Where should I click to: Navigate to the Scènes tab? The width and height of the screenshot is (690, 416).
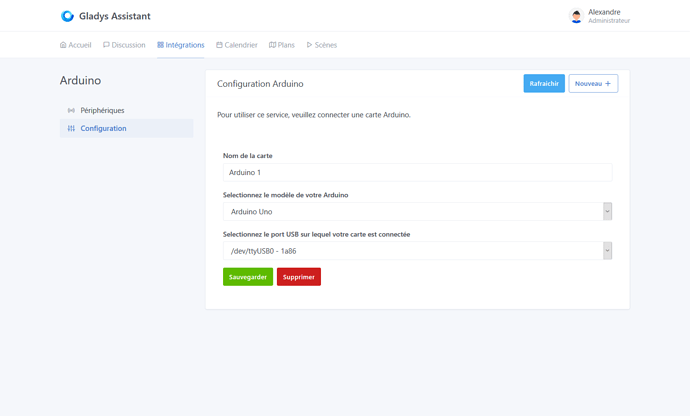click(322, 45)
